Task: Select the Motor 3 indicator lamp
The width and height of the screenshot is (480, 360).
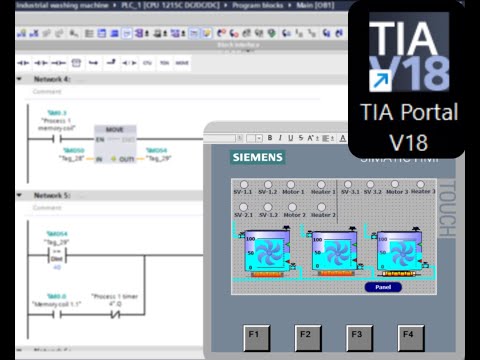Action: tap(395, 184)
